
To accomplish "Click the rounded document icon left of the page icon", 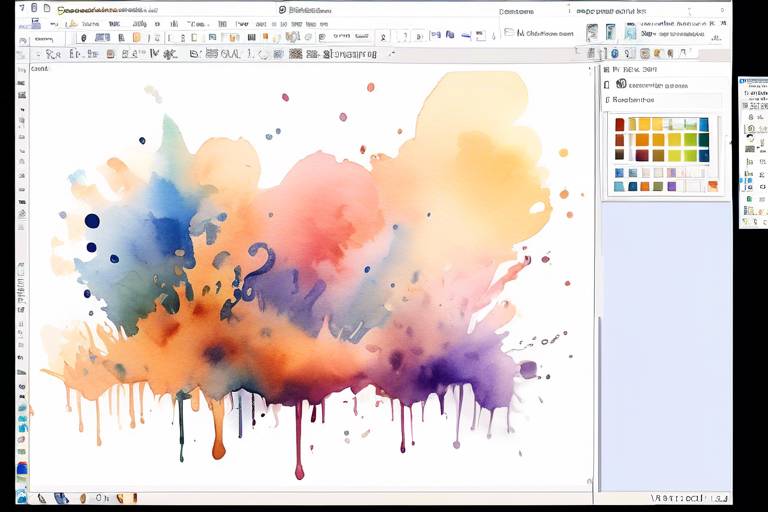I will (34, 8).
